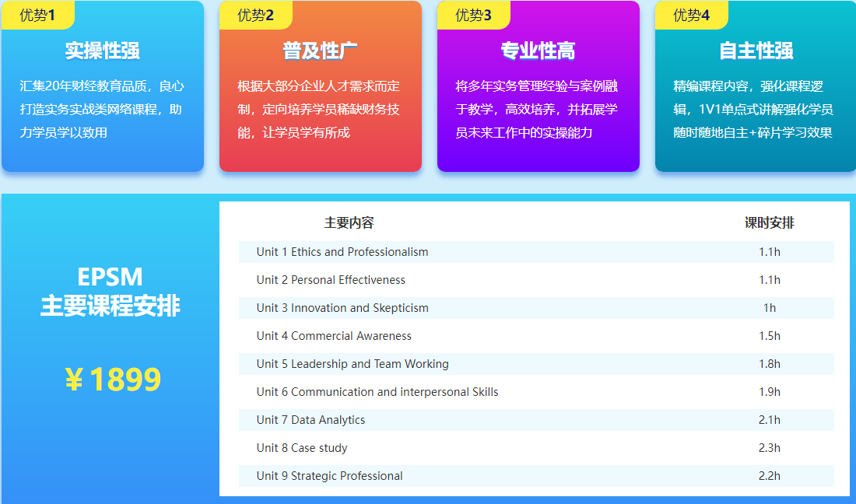Click Unit 9 Strategic Professional entry
Screen dimensions: 856x504
point(330,476)
